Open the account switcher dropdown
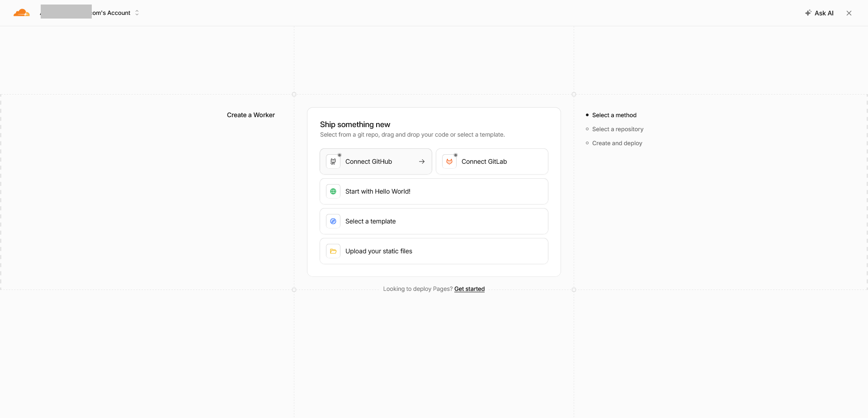Screen dimensions: 868x418 coord(90,13)
